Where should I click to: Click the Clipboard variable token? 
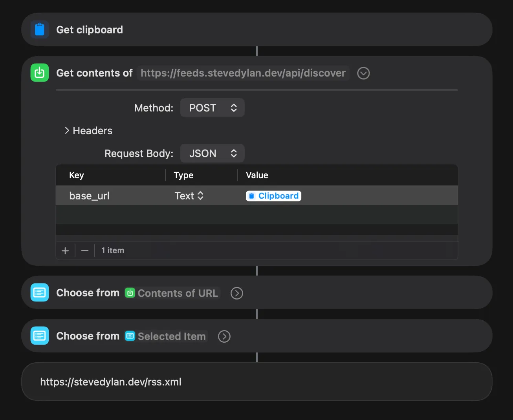[273, 196]
